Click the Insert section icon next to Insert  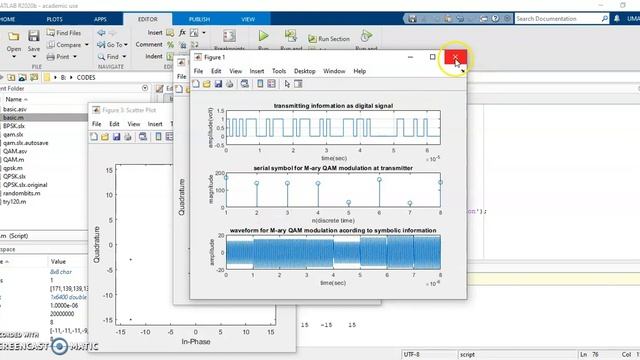[x=170, y=33]
